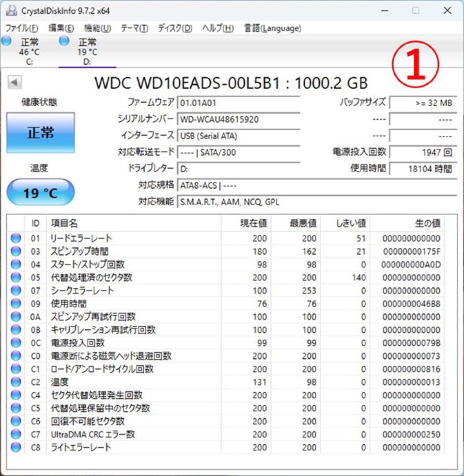The image size is (464, 476).
Task: Click the blue health circle above drive C:
Action: click(x=6, y=41)
